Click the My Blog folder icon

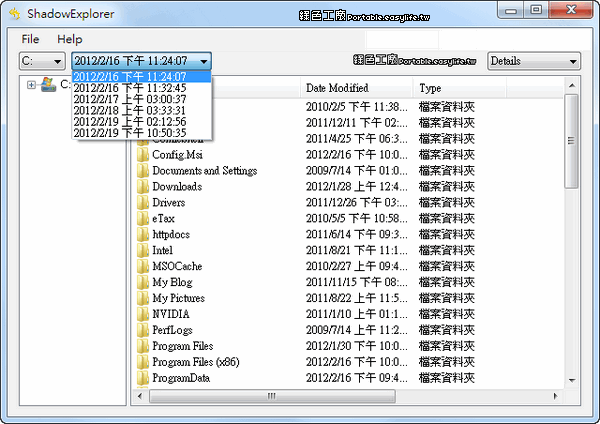pyautogui.click(x=143, y=282)
